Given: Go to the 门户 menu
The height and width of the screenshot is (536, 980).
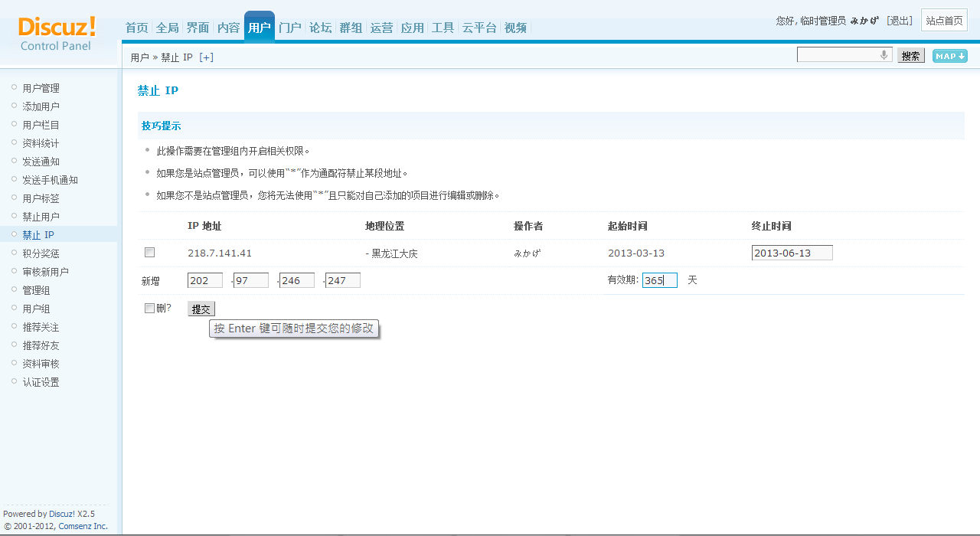Looking at the screenshot, I should coord(290,28).
